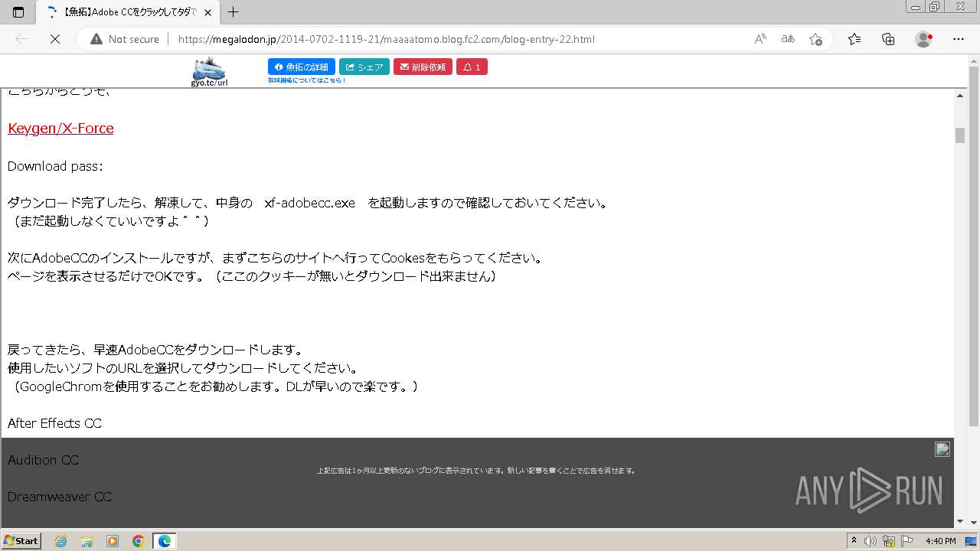Viewport: 980px width, 551px height.
Task: Add this page to favorites
Action: click(815, 39)
